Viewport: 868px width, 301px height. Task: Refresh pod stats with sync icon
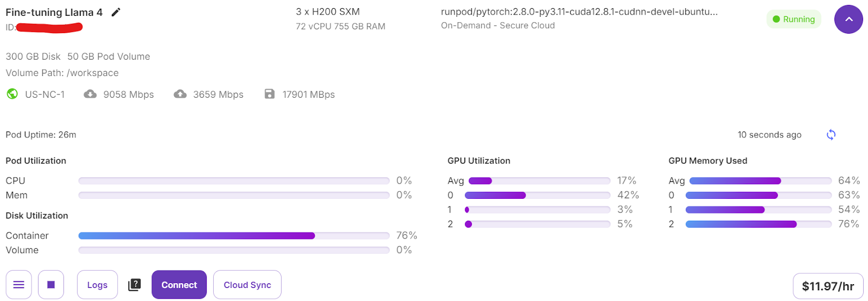tap(831, 135)
